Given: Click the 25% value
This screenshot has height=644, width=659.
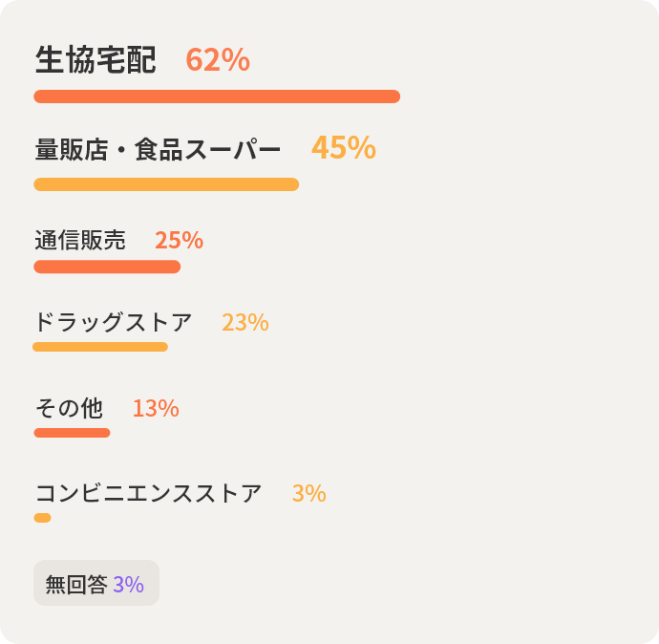Looking at the screenshot, I should pyautogui.click(x=179, y=241).
